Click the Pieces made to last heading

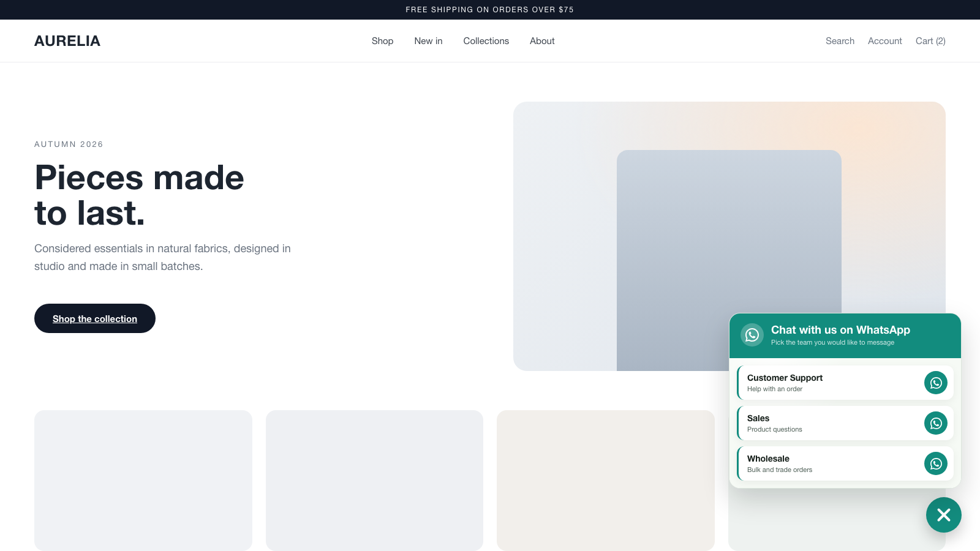tap(140, 195)
